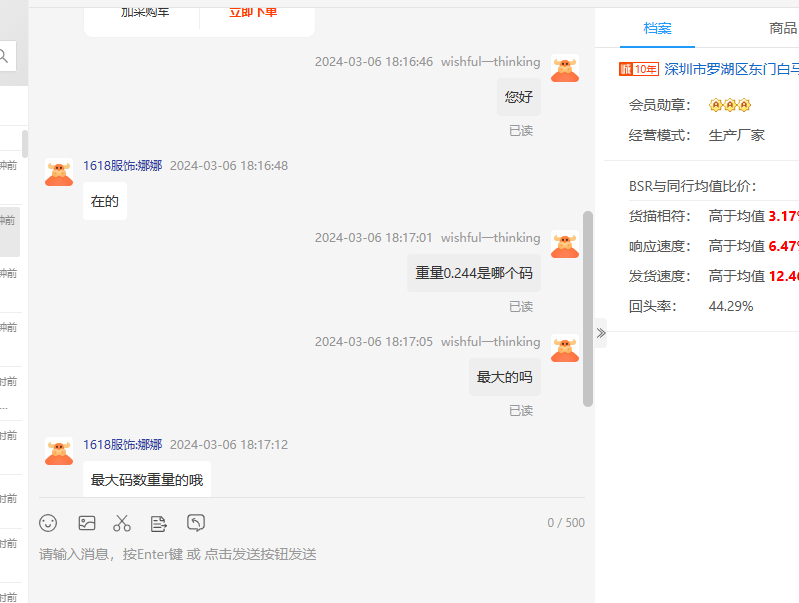Click the 最大的吗 message bubble
This screenshot has width=799, height=603.
504,377
